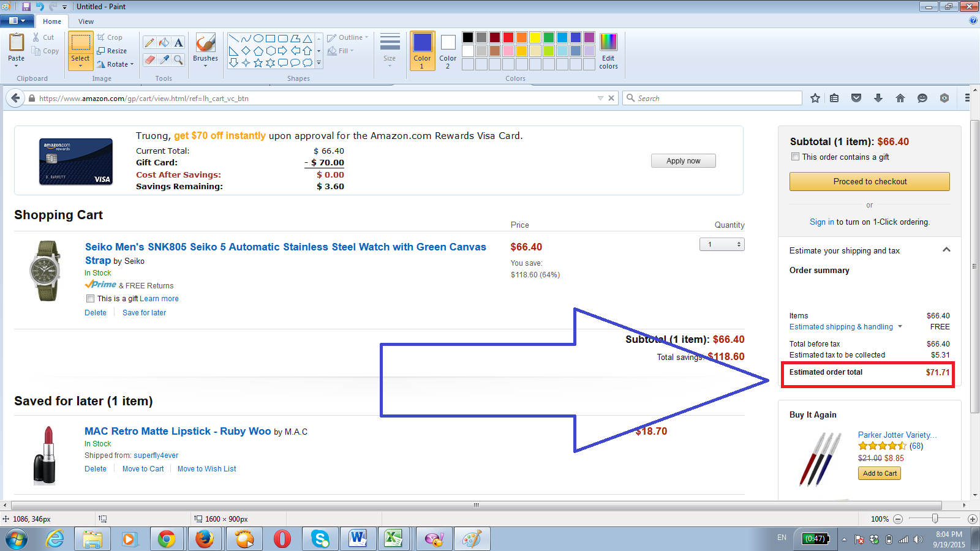980x551 pixels.
Task: Click the zoom slider handle
Action: [x=935, y=519]
